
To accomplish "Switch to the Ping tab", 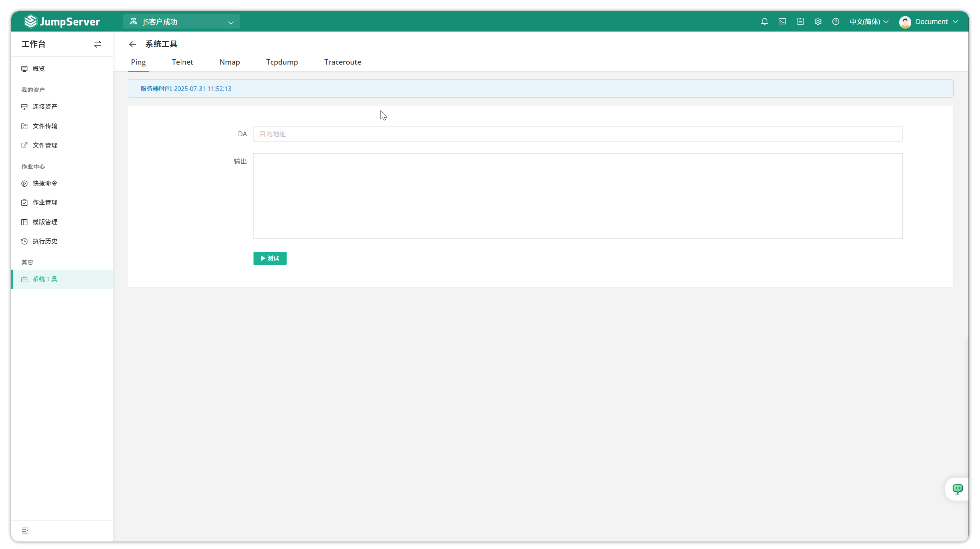I will (138, 62).
